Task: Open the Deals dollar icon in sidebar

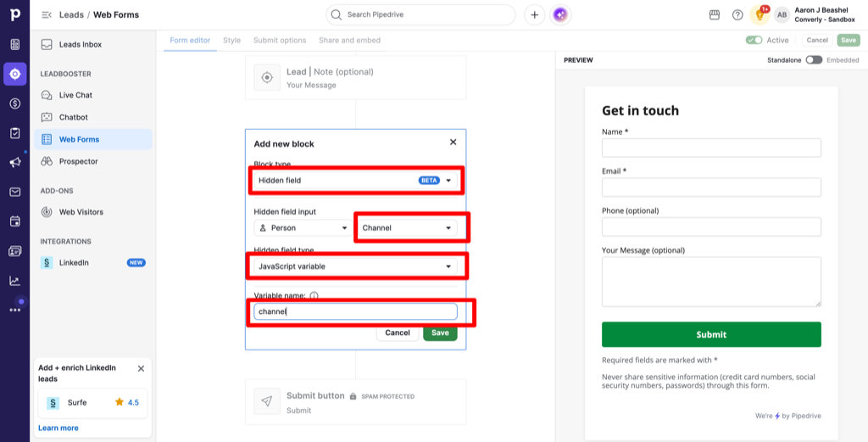Action: click(x=15, y=104)
